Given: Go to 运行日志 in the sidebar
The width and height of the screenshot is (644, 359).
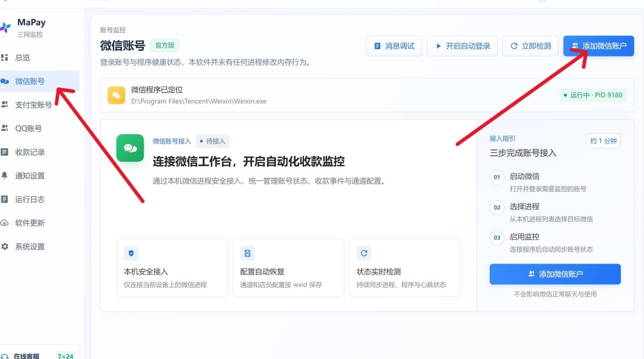Looking at the screenshot, I should click(x=39, y=199).
